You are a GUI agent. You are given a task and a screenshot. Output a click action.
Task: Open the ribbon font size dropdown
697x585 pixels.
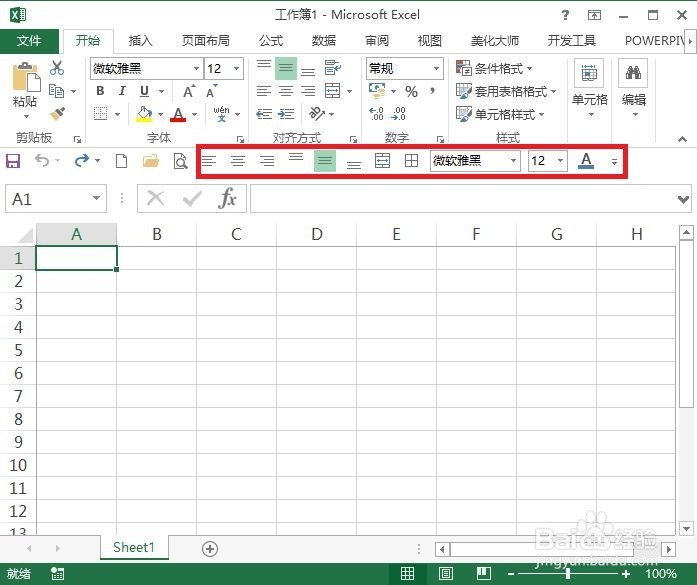pos(236,68)
